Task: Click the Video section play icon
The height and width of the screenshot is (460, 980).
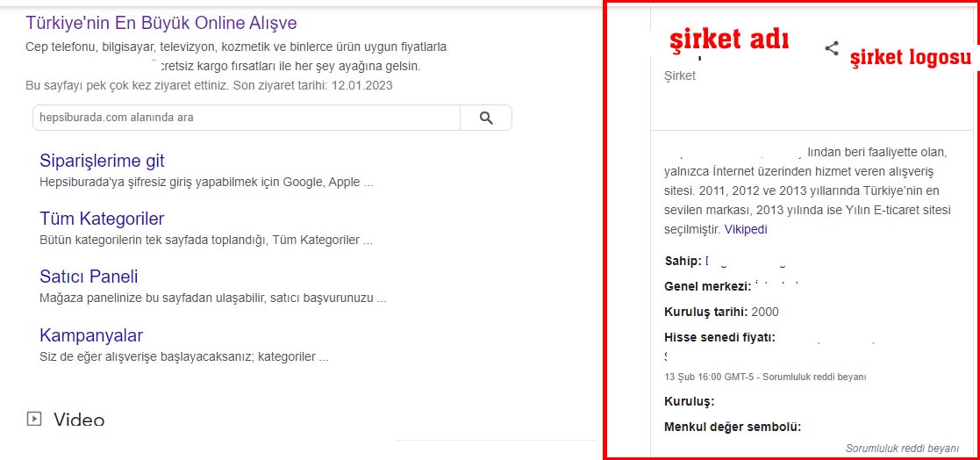Action: click(33, 419)
